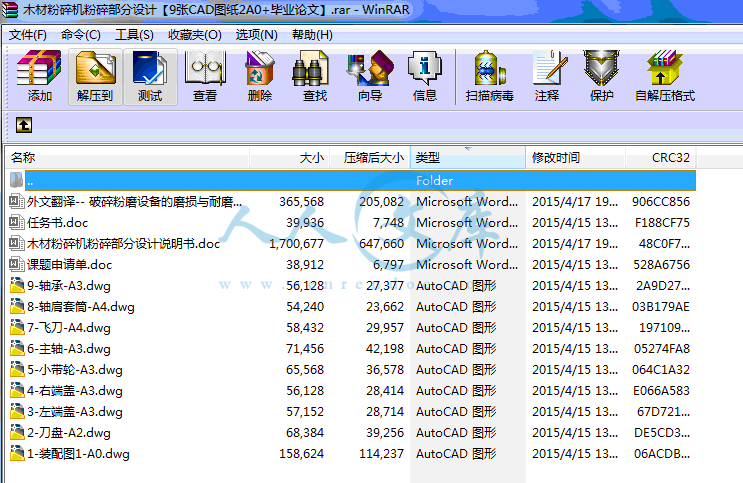Click the Extract To (解压到) icon
Viewport: 743px width, 483px height.
coord(95,68)
